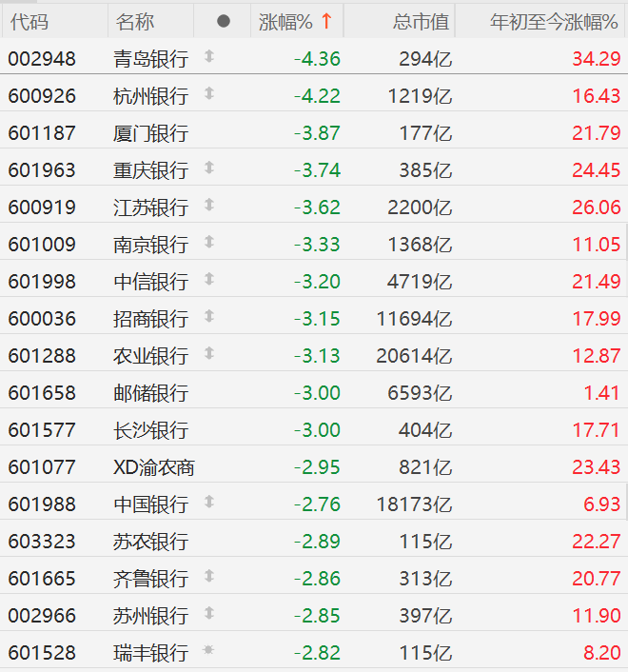Select stock name 齐鲁银行

[150, 579]
